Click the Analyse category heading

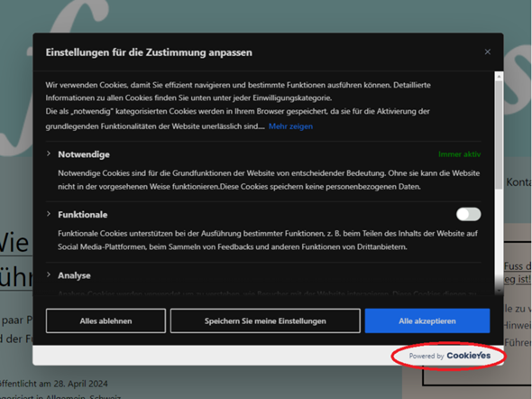[74, 275]
